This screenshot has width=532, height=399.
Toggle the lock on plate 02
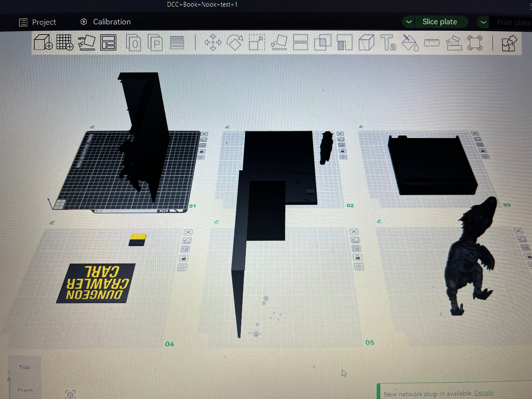(342, 151)
